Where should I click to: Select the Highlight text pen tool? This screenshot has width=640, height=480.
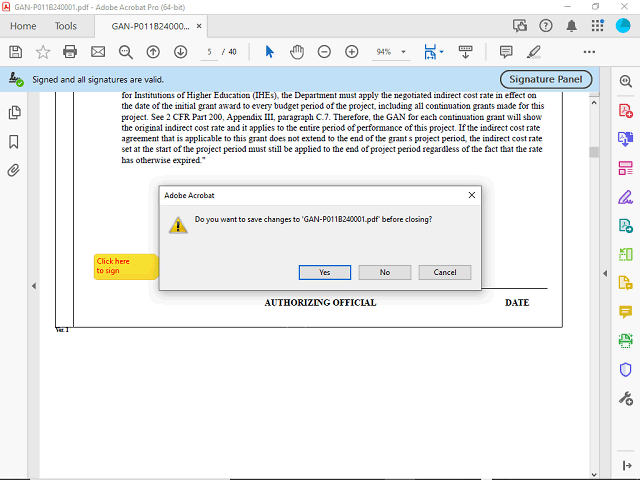coord(533,52)
